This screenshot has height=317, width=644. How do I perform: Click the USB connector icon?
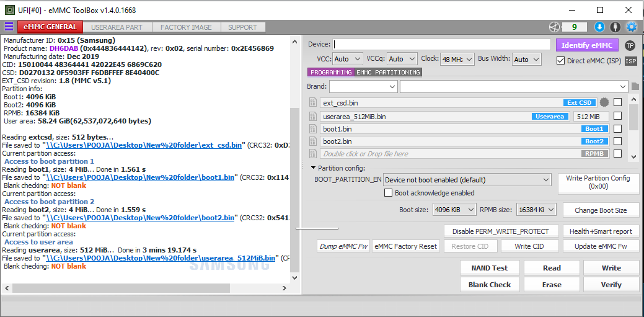615,27
